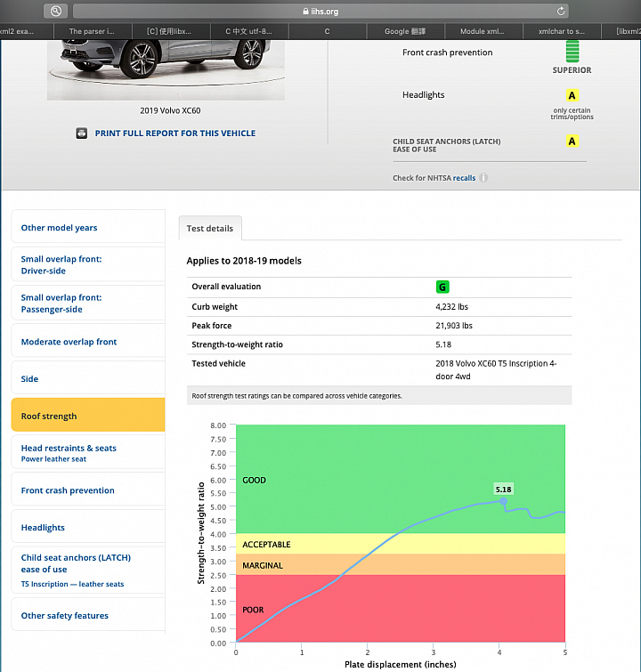This screenshot has width=641, height=672.
Task: Open Small overlap front: Passenger-side section
Action: (88, 304)
